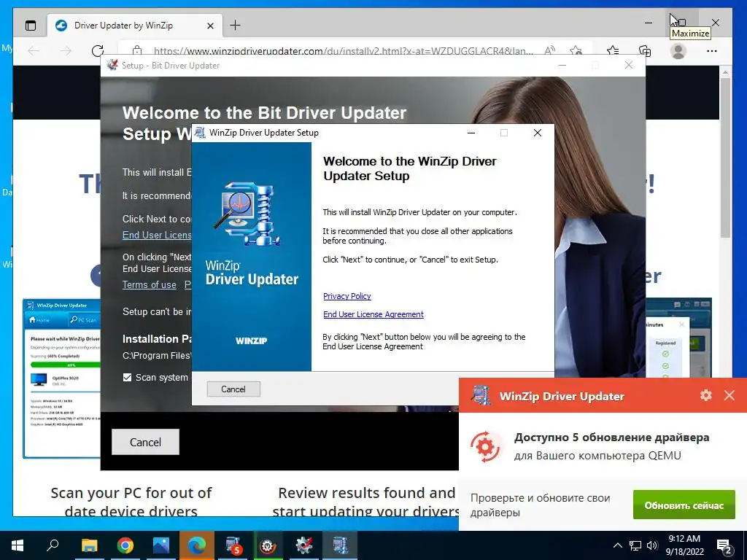Open volume control tray icon
Image resolution: width=747 pixels, height=560 pixels.
click(x=652, y=545)
